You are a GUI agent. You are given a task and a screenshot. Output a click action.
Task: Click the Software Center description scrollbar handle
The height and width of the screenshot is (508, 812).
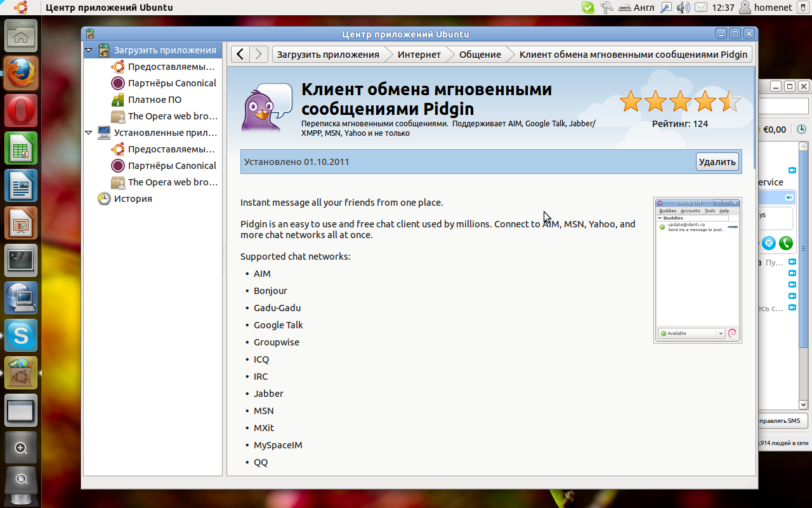coord(755,117)
